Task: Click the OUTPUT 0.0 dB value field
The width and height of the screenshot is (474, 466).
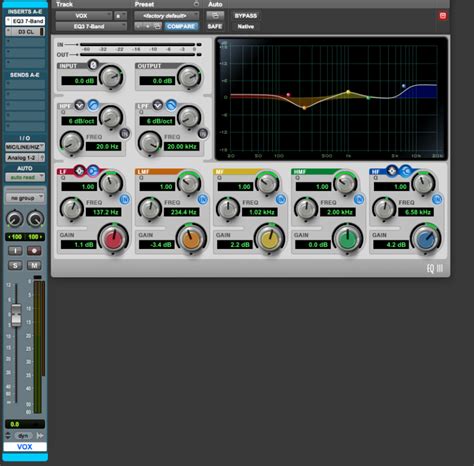Action: tap(157, 81)
